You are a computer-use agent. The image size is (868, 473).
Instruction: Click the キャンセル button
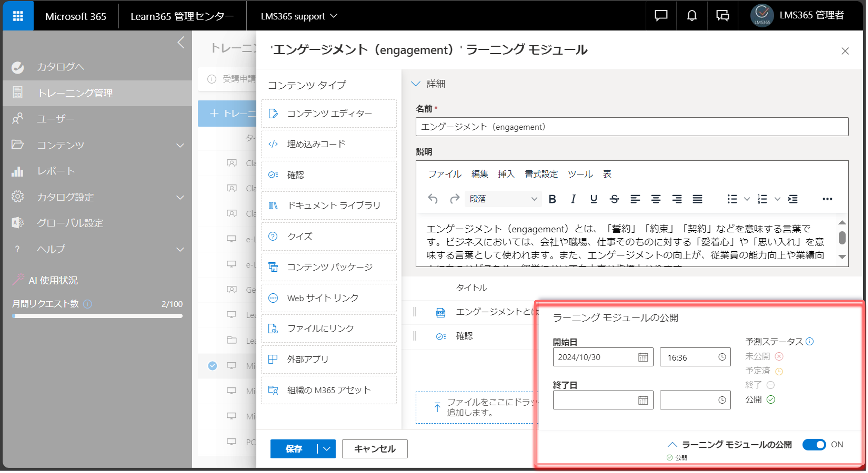375,449
